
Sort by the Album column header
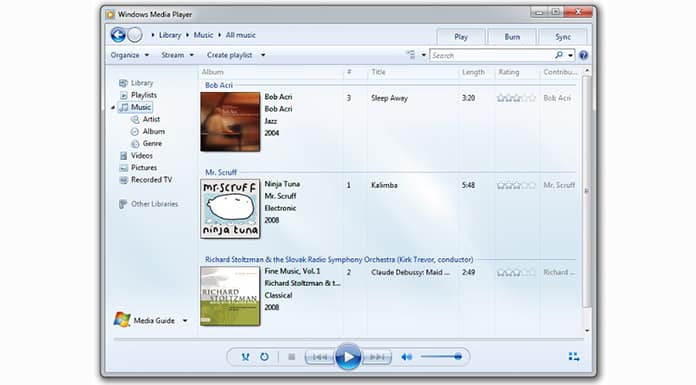pyautogui.click(x=213, y=72)
